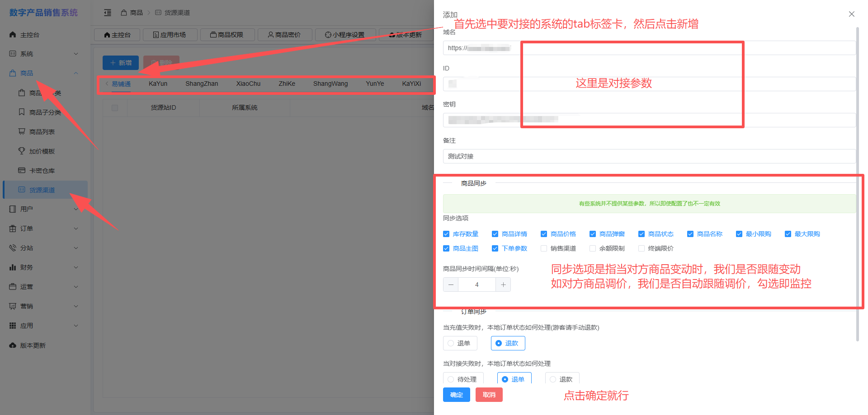Click the 商品列表 cart icon
The height and width of the screenshot is (415, 868).
click(x=22, y=131)
